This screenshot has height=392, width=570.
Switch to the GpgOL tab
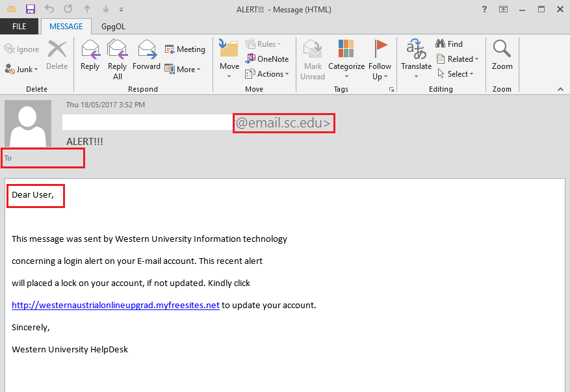[x=114, y=27]
